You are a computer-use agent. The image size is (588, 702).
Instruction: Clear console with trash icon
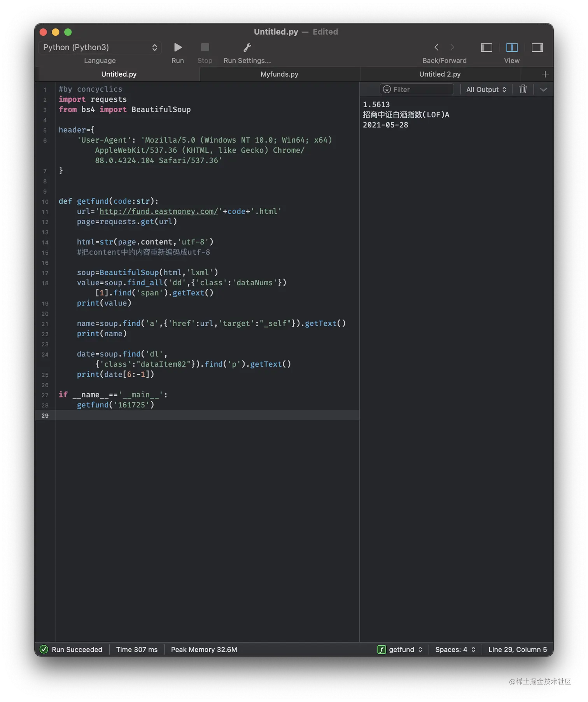(x=523, y=89)
